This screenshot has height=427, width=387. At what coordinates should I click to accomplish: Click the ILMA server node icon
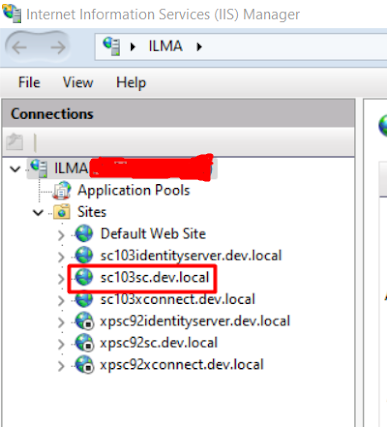click(x=39, y=168)
